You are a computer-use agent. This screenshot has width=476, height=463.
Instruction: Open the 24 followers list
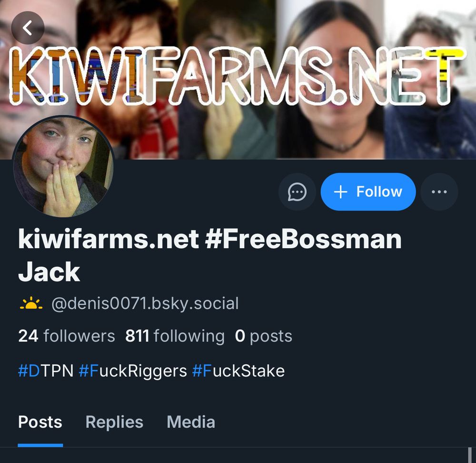click(x=67, y=336)
